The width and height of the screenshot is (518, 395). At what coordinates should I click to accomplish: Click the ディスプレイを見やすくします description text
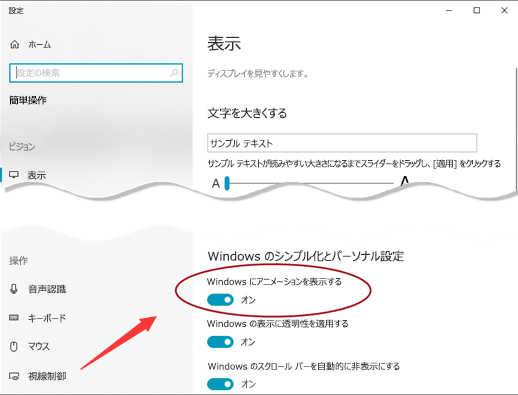point(258,73)
